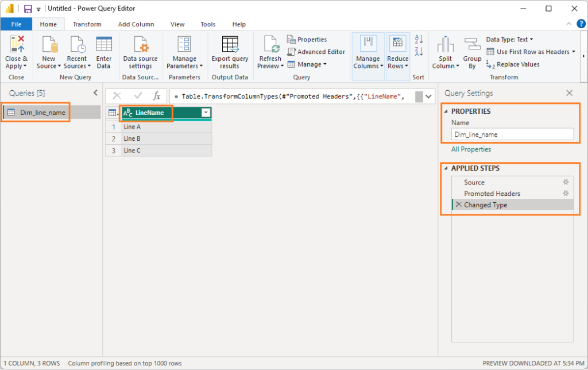
Task: Open the Quick Access Toolbar dropdown
Action: [x=38, y=9]
